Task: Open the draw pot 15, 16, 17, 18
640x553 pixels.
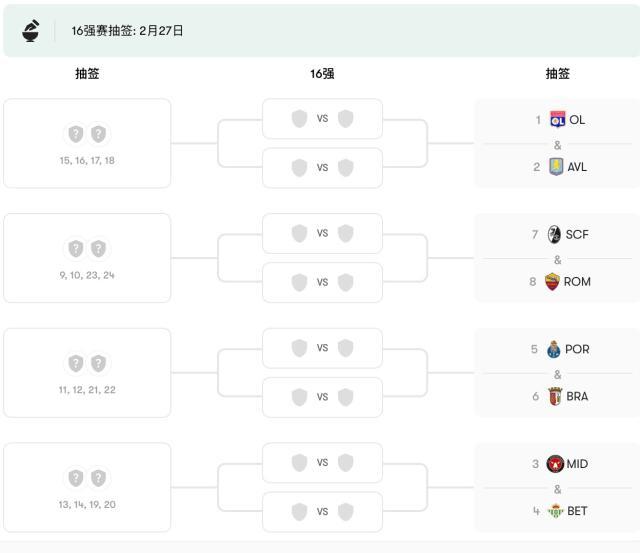Action: click(87, 143)
